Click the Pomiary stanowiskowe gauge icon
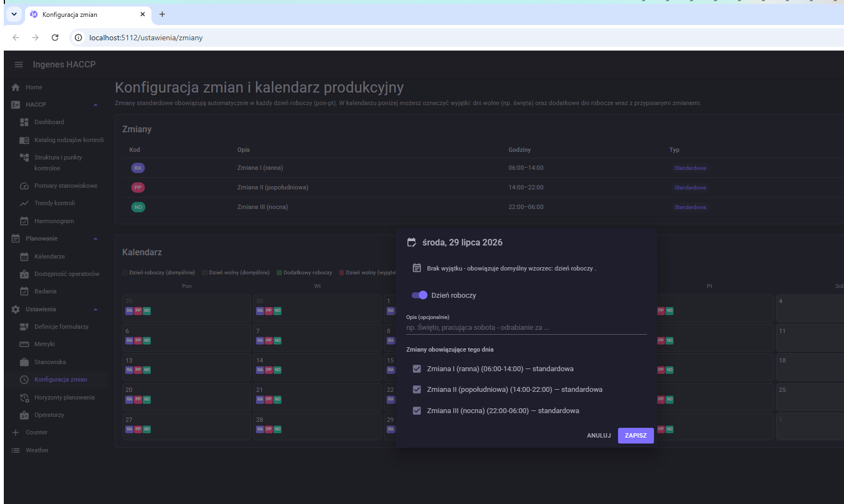 click(24, 186)
